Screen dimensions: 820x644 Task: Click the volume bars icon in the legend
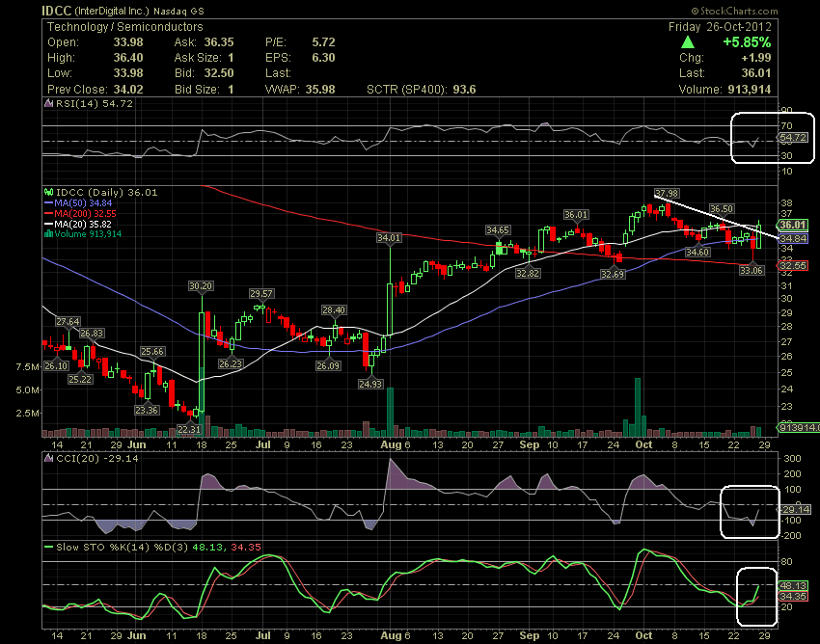(x=49, y=233)
